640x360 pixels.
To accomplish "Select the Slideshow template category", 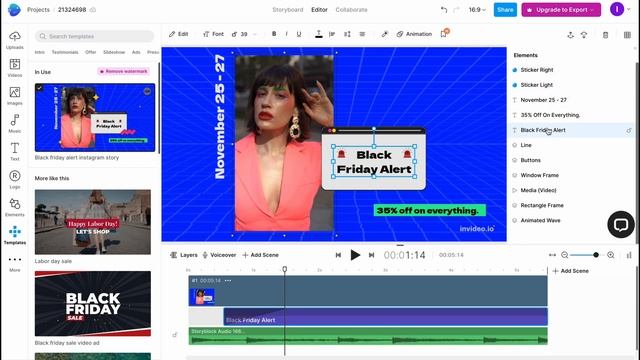I will [114, 52].
